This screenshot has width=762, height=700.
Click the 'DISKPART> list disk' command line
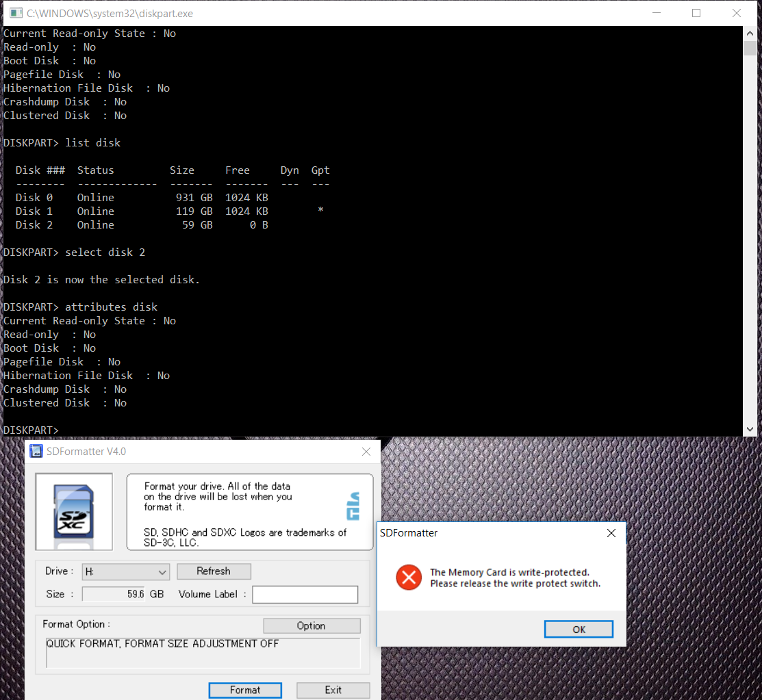tap(62, 143)
